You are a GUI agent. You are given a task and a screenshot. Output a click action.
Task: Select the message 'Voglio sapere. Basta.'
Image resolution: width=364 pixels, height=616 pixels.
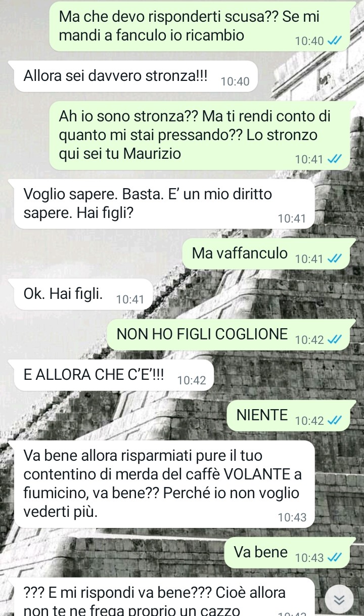pos(164,204)
